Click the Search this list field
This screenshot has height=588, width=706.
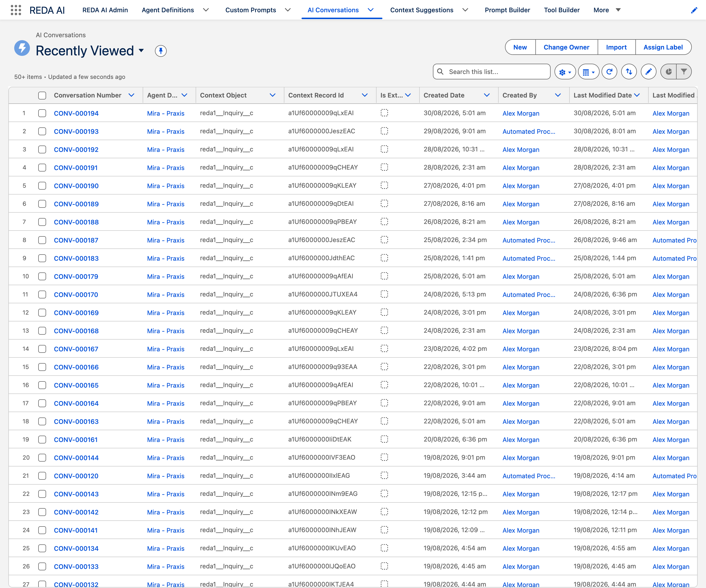point(492,72)
